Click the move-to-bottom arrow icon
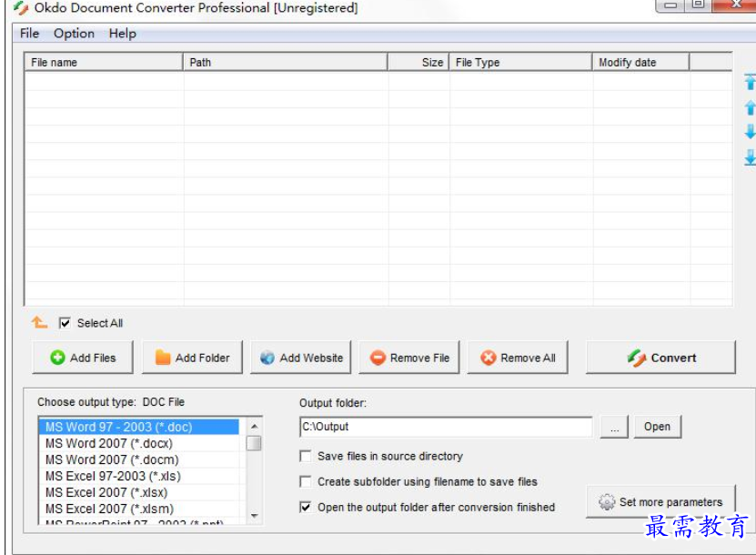The width and height of the screenshot is (756, 555). (750, 157)
